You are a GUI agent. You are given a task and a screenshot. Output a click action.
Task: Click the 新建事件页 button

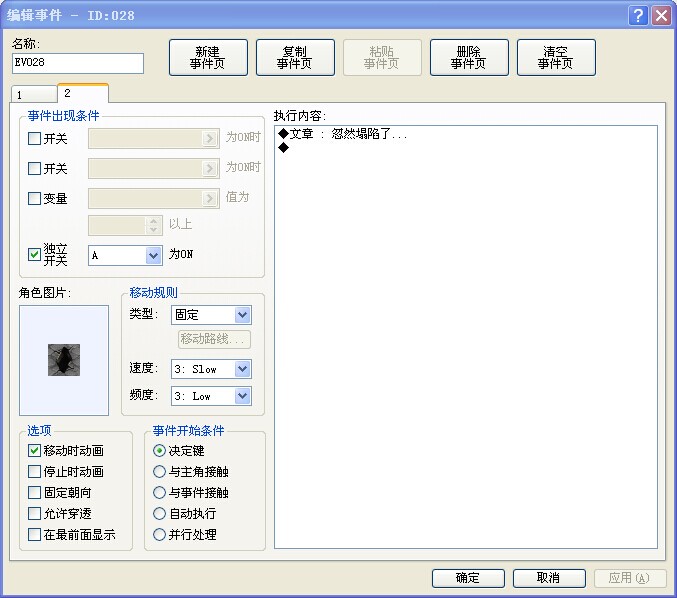point(208,57)
